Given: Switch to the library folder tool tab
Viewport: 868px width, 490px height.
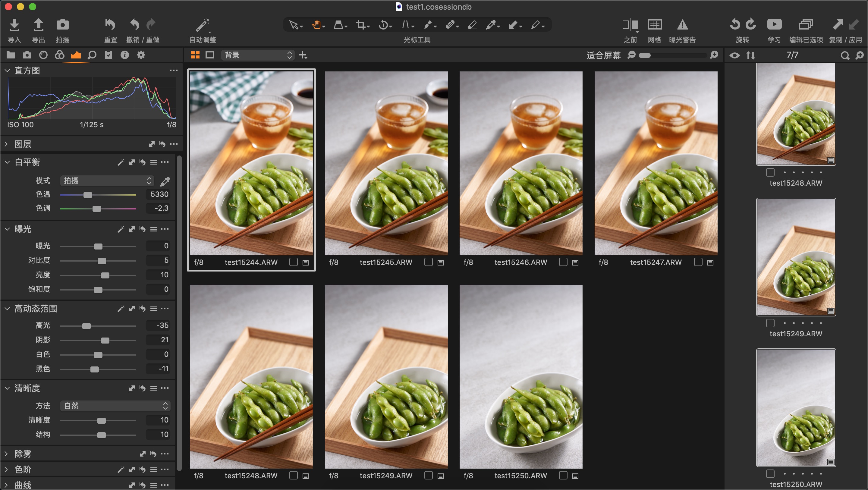Looking at the screenshot, I should click(x=11, y=55).
